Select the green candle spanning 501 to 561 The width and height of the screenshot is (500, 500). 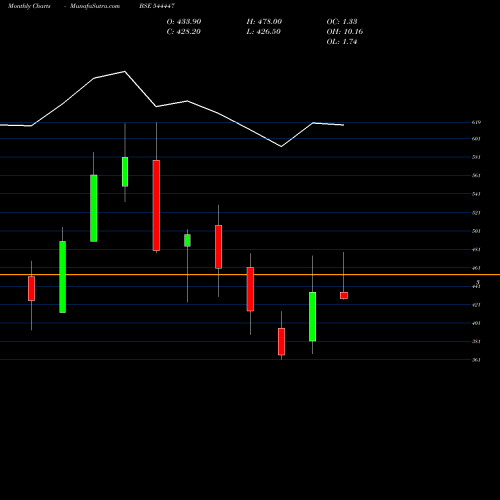tap(94, 208)
